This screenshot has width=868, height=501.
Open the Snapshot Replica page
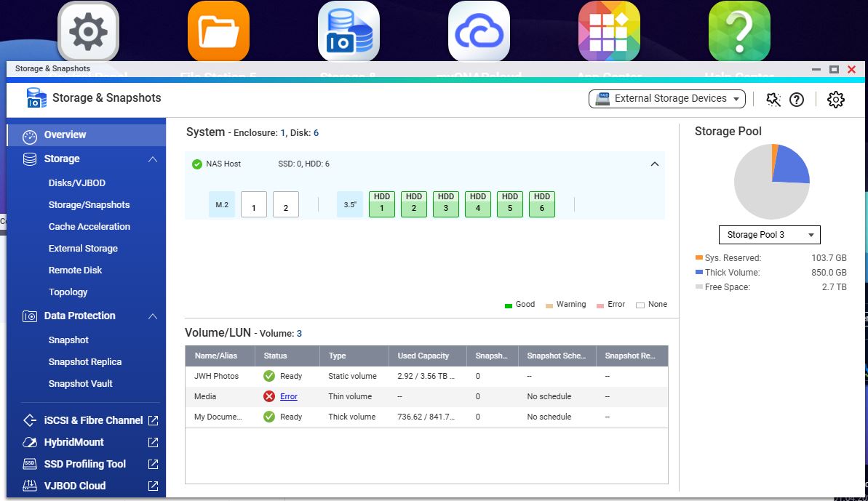point(85,362)
